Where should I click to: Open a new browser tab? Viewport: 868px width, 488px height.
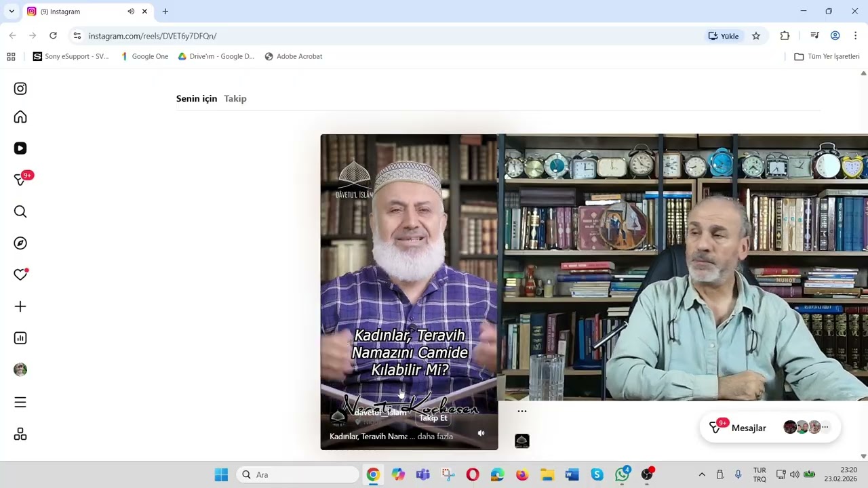tap(165, 12)
